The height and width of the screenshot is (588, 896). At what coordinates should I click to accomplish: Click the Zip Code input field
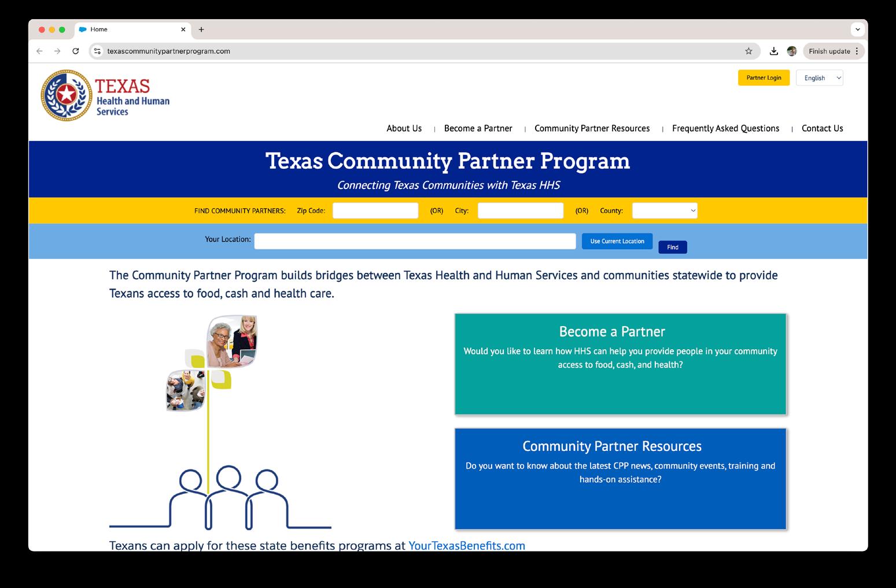pyautogui.click(x=375, y=210)
